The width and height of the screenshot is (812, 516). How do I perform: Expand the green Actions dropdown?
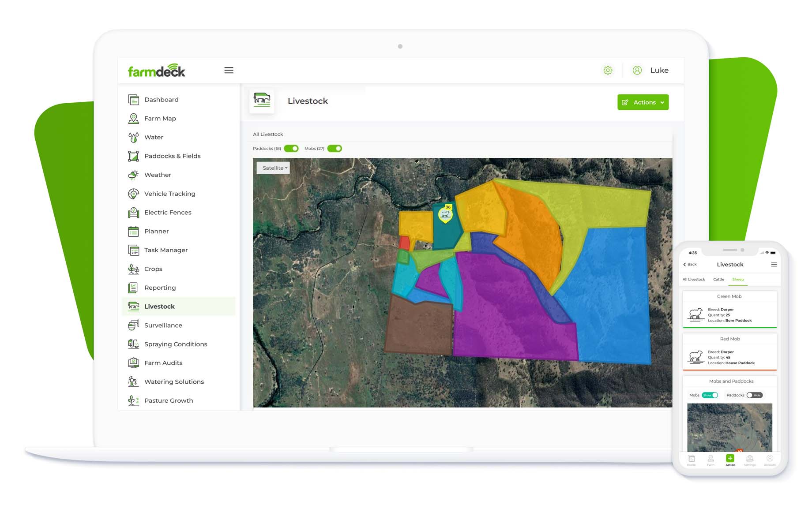click(643, 102)
